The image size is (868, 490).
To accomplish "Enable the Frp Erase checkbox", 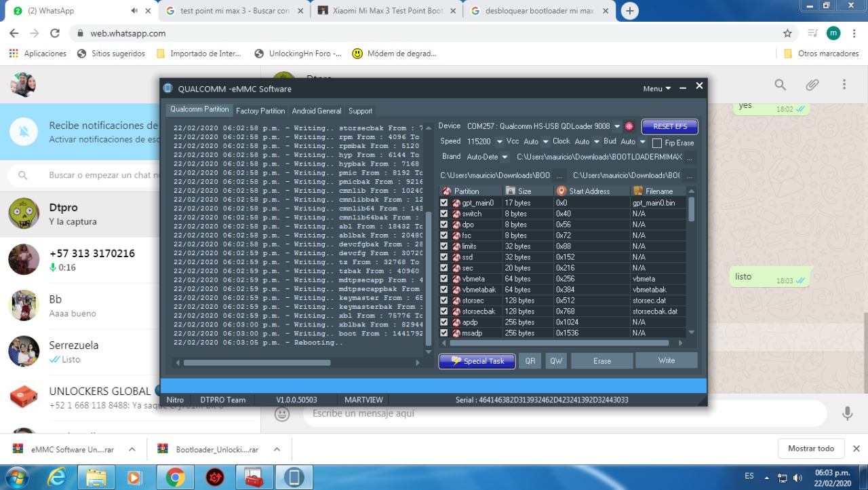I will point(656,143).
